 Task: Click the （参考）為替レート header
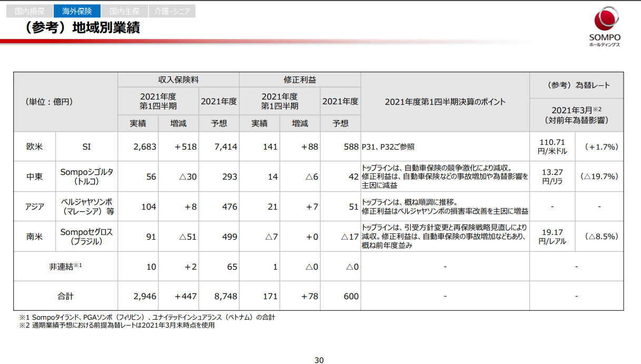point(576,85)
